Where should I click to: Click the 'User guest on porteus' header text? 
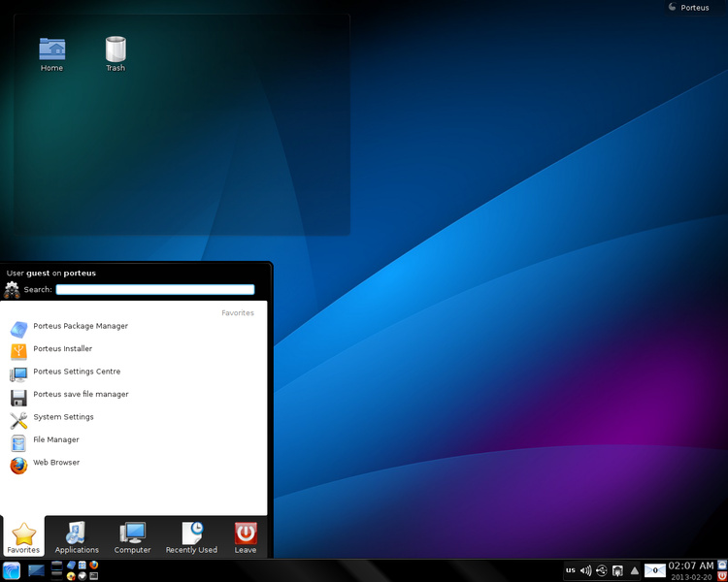(x=51, y=273)
